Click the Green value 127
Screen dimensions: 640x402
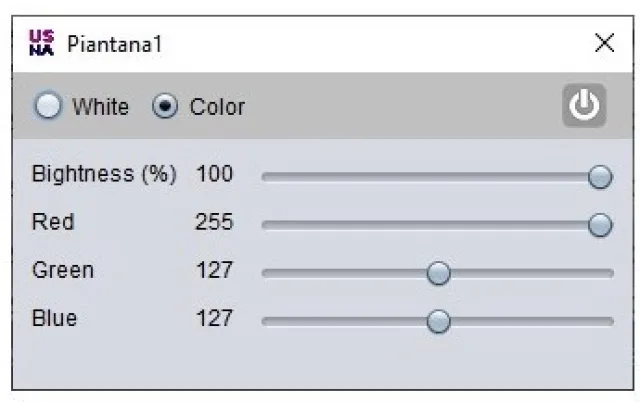pos(214,270)
